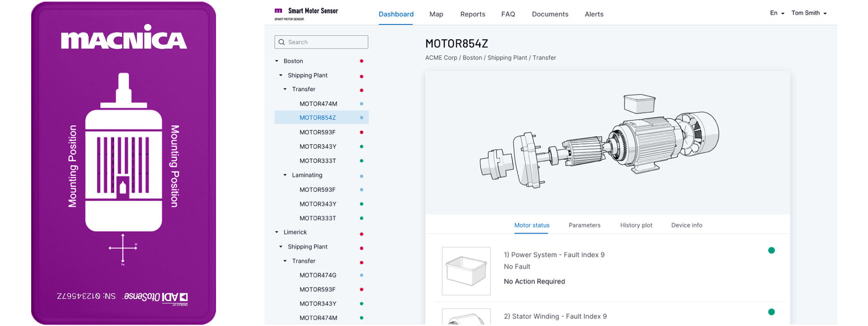Open the History plot tab
Image resolution: width=868 pixels, height=326 pixels.
(x=636, y=225)
